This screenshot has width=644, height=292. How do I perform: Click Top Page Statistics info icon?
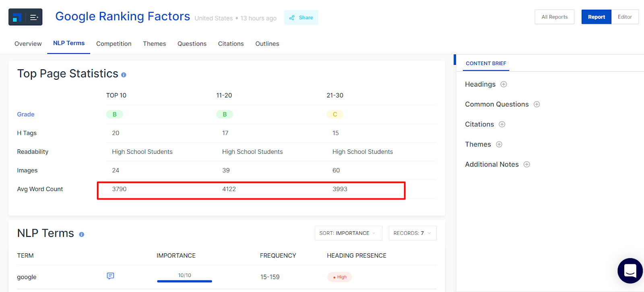124,75
